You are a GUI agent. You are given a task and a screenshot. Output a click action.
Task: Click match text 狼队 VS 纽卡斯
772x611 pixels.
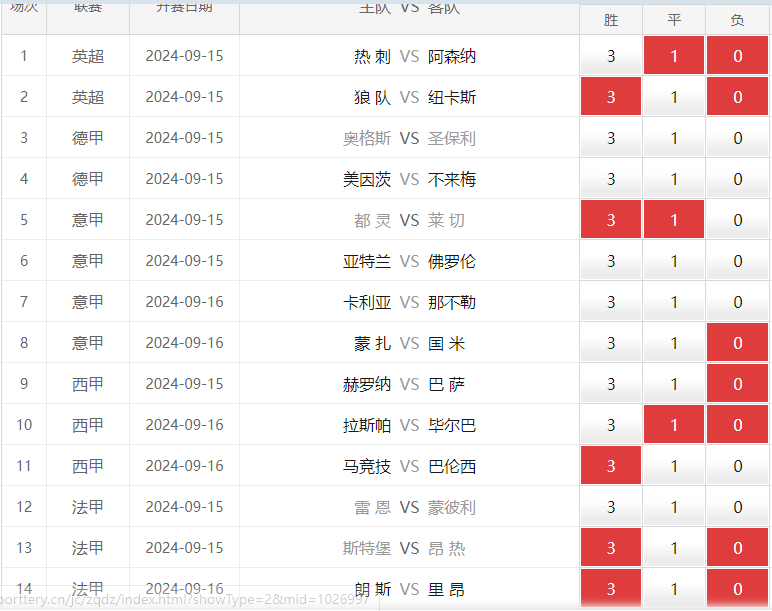pos(415,97)
